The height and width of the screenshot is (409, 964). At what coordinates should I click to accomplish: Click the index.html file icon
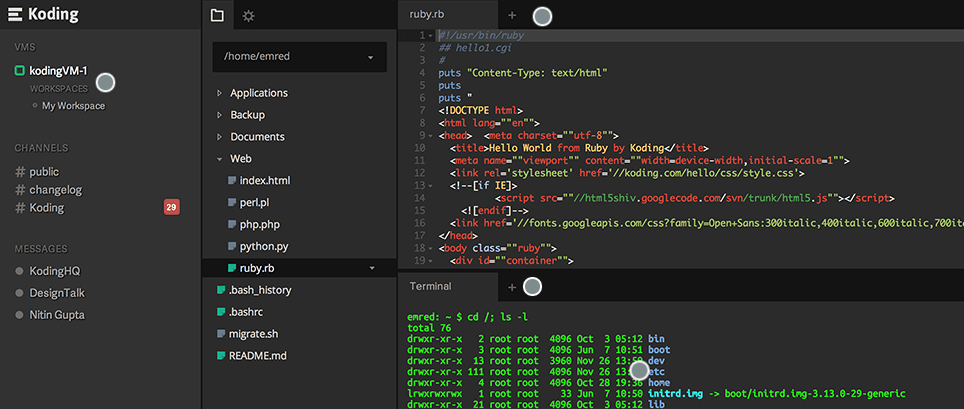pos(232,181)
